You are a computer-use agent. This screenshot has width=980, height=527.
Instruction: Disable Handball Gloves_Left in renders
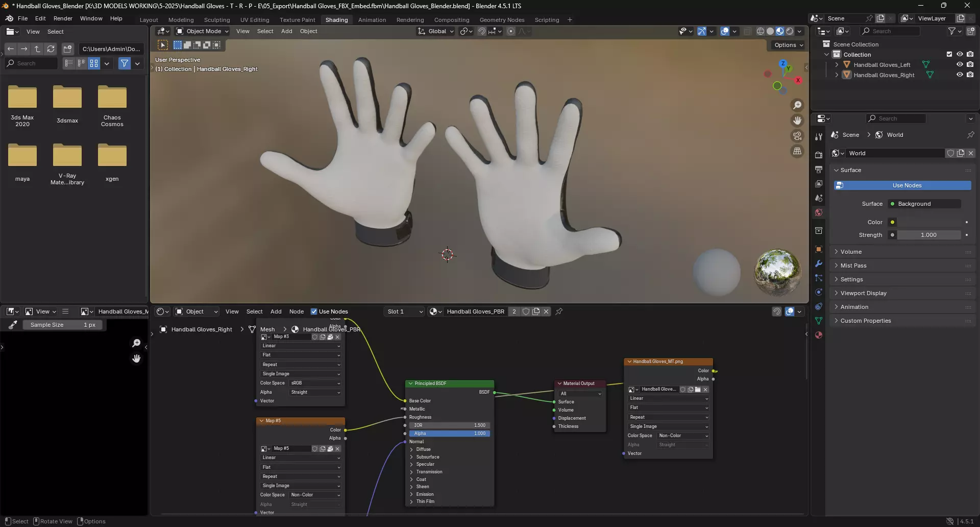[970, 65]
